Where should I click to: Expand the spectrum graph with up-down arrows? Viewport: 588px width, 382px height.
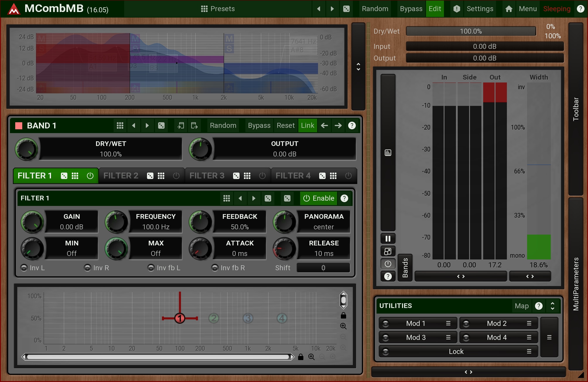tap(358, 67)
